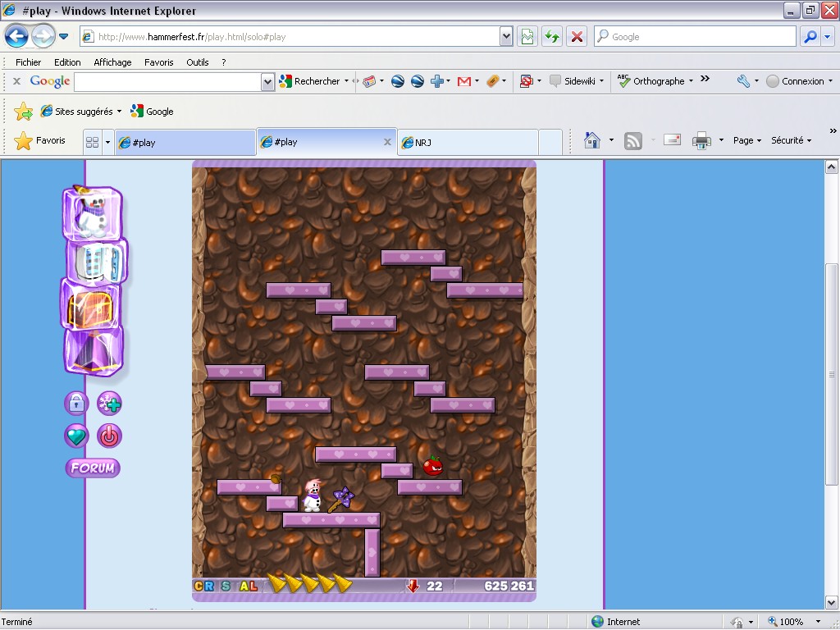Click the address bar URL field
This screenshot has width=840, height=630.
pos(290,36)
